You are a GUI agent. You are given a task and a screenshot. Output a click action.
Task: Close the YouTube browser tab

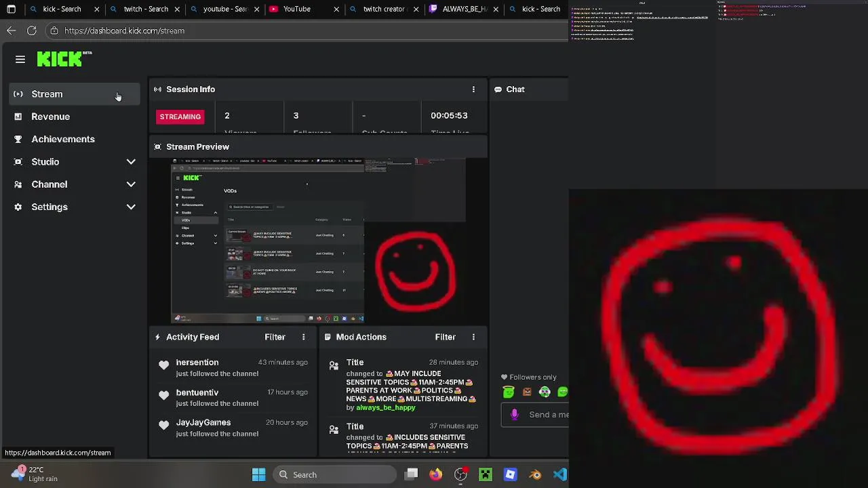(336, 9)
